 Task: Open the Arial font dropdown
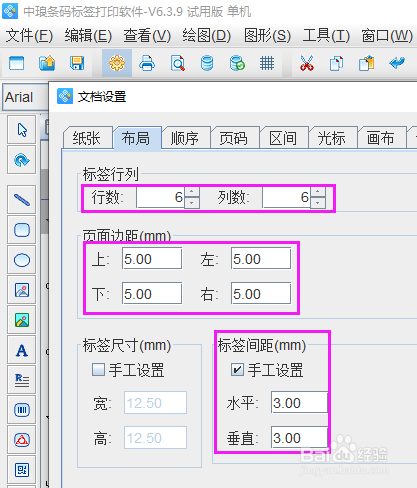tap(25, 97)
